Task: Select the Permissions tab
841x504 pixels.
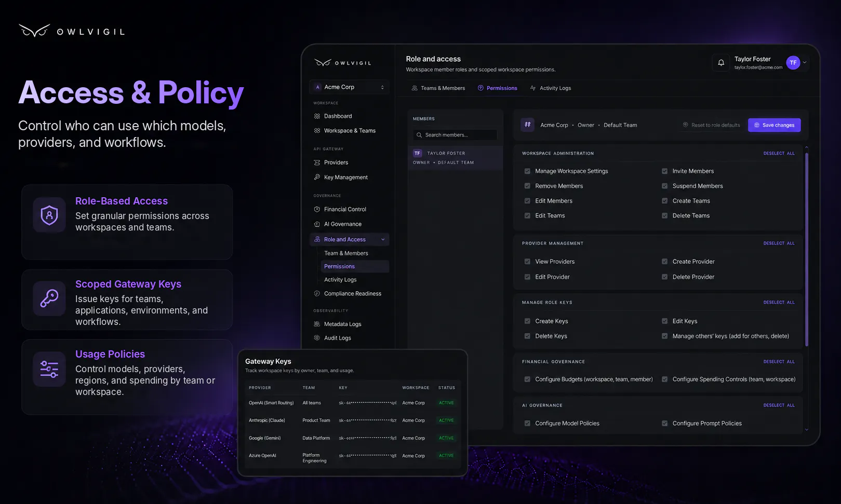Action: coord(497,88)
